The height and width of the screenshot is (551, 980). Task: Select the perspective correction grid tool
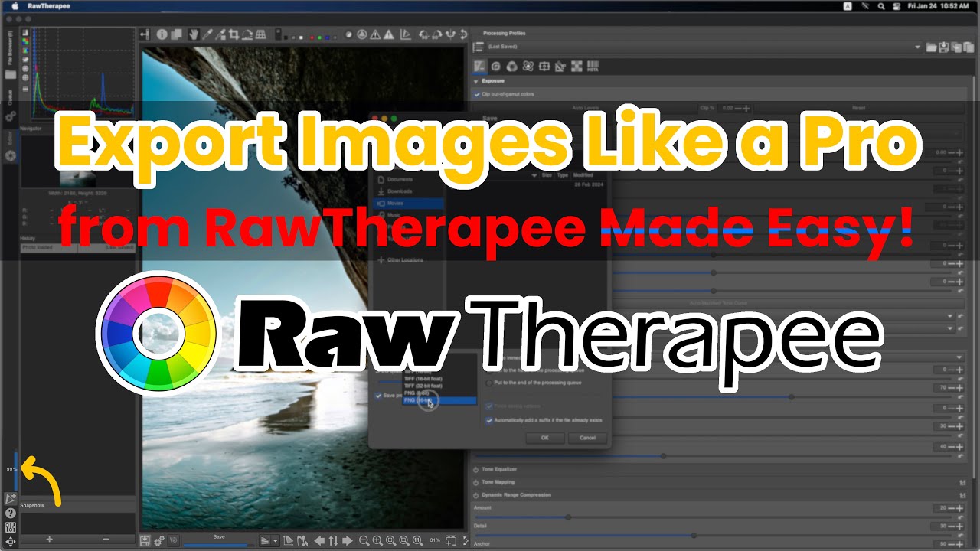(x=260, y=34)
